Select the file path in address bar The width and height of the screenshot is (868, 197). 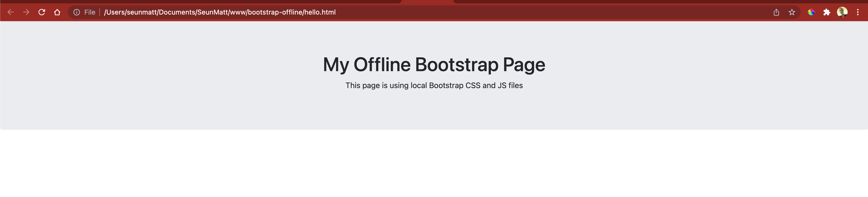point(220,12)
